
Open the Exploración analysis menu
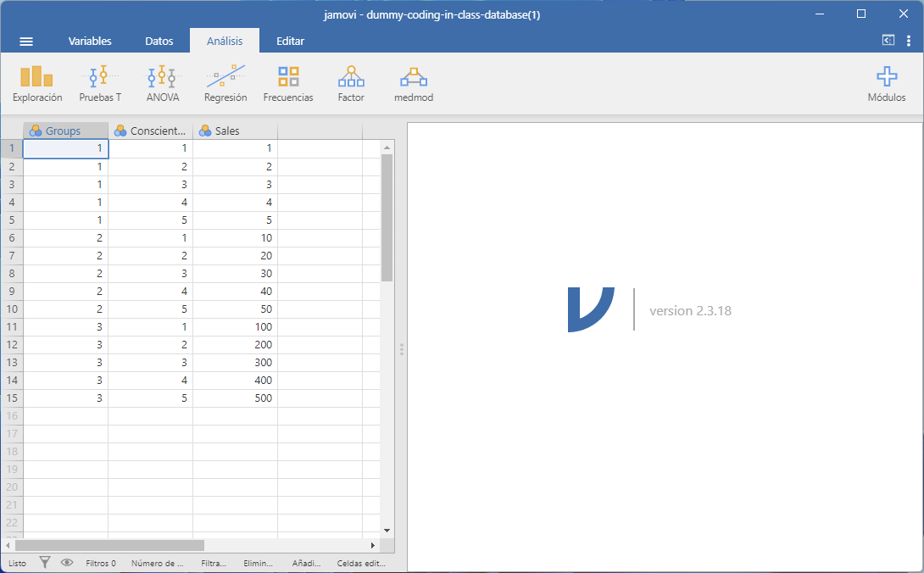37,84
